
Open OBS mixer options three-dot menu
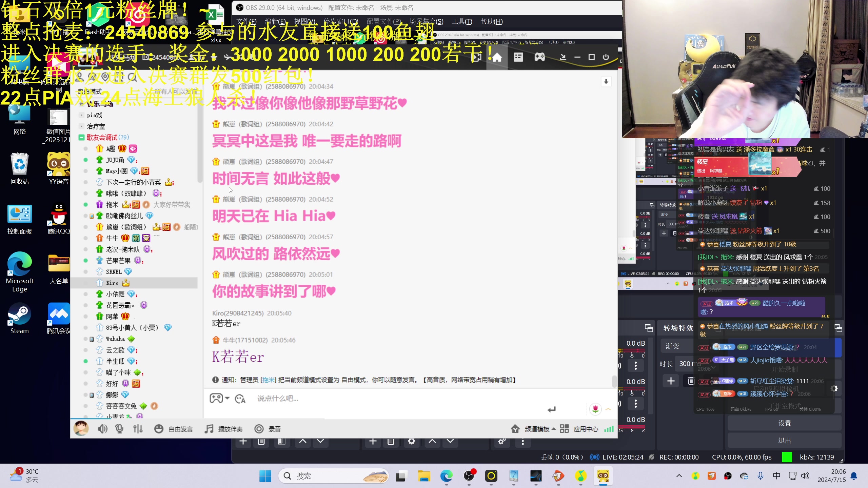pos(523,442)
